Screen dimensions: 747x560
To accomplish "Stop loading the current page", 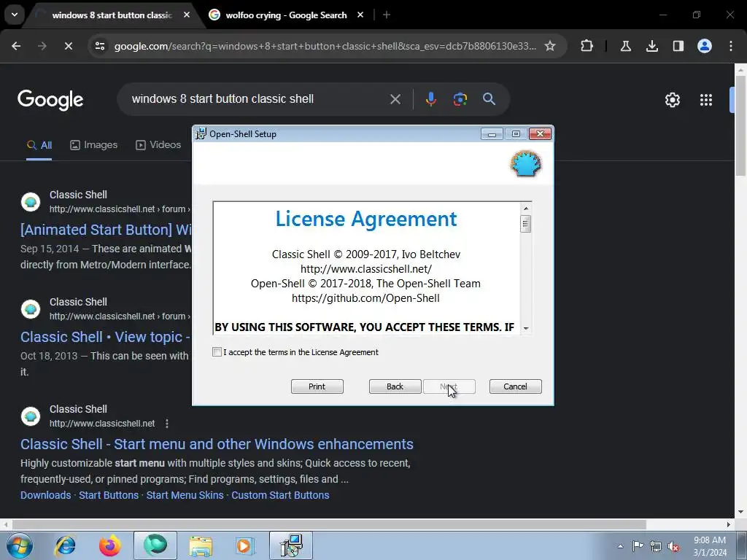I will click(68, 46).
